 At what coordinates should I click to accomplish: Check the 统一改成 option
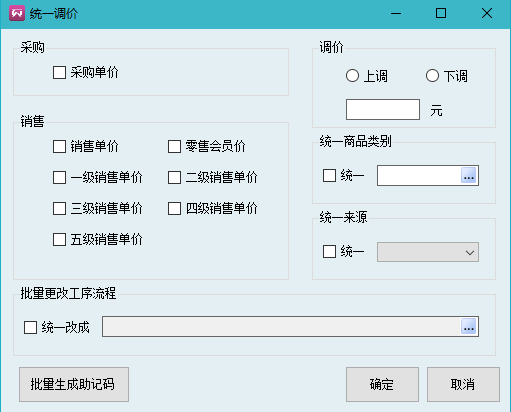[30, 327]
